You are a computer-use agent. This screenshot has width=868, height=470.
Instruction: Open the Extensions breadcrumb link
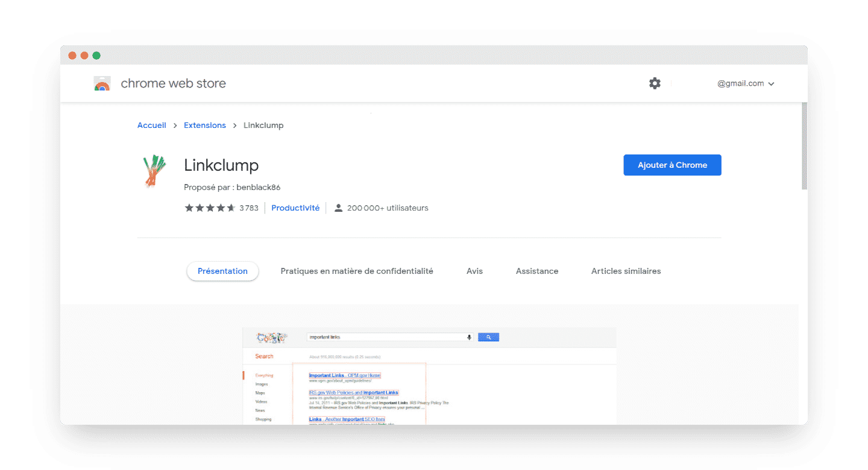[x=205, y=125]
